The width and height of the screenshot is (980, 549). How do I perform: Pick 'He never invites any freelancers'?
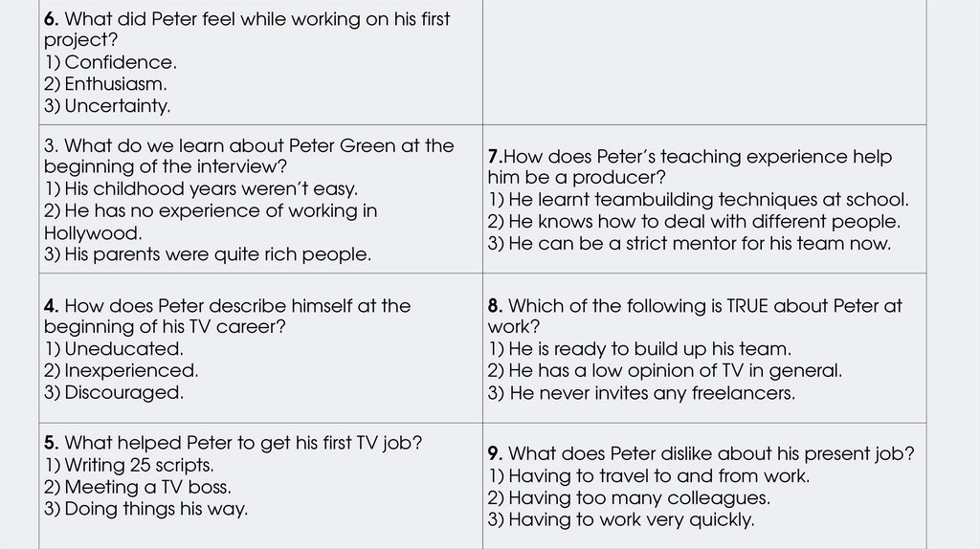click(x=641, y=392)
